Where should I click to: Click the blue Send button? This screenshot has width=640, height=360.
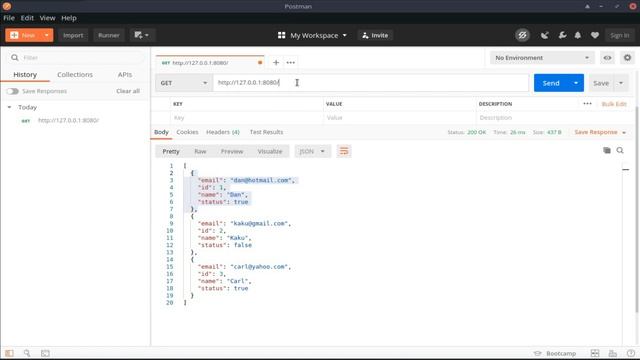pos(551,83)
